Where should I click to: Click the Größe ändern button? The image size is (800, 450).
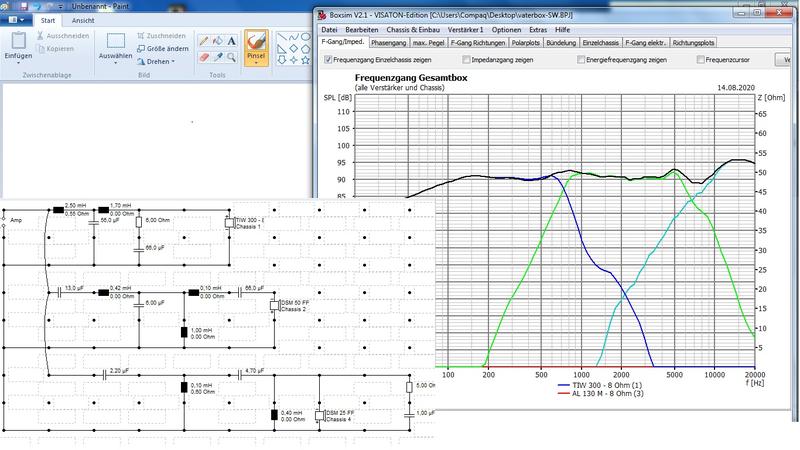(x=160, y=48)
